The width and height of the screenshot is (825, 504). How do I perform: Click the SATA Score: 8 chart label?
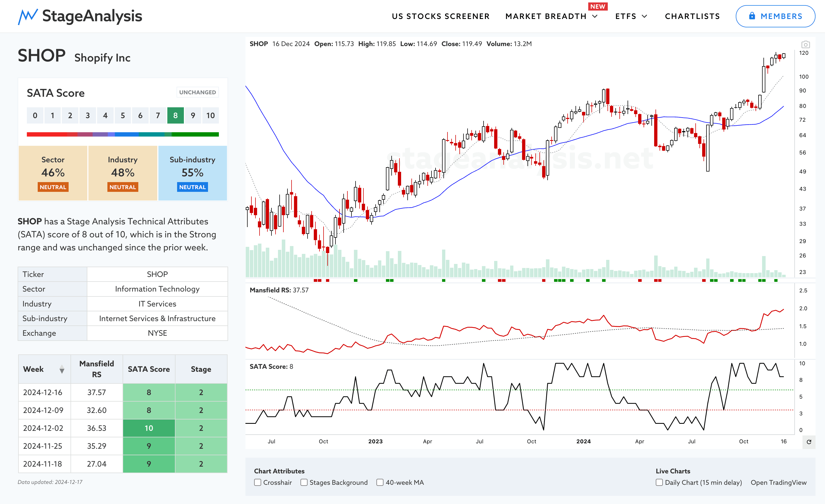point(271,366)
